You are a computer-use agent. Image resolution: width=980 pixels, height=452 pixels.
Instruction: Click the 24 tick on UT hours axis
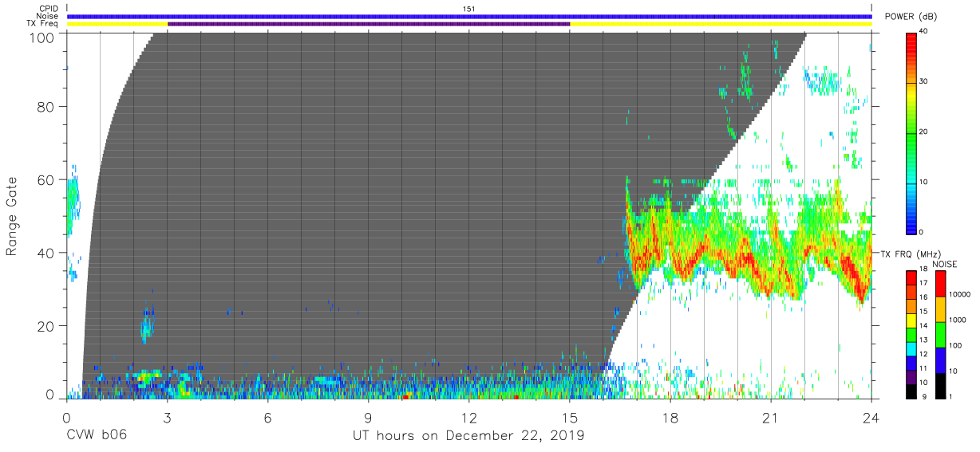[x=871, y=416]
